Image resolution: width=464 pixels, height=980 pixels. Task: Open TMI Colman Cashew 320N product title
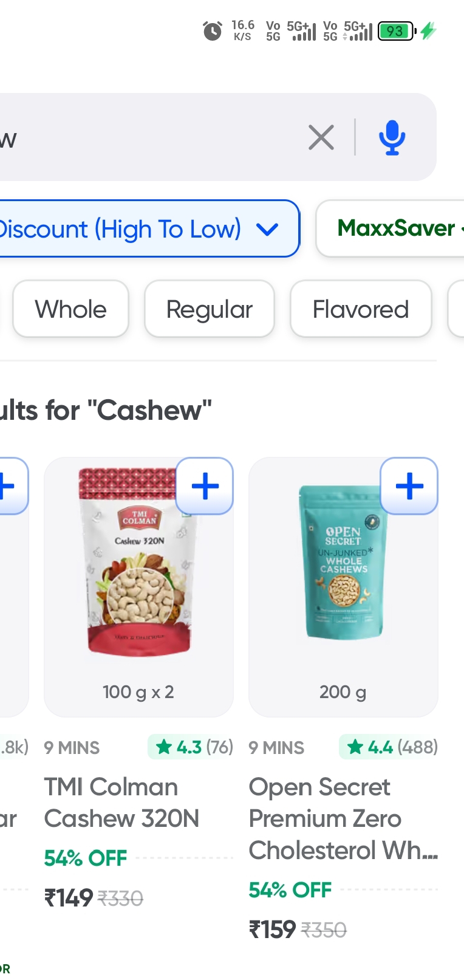[x=121, y=803]
